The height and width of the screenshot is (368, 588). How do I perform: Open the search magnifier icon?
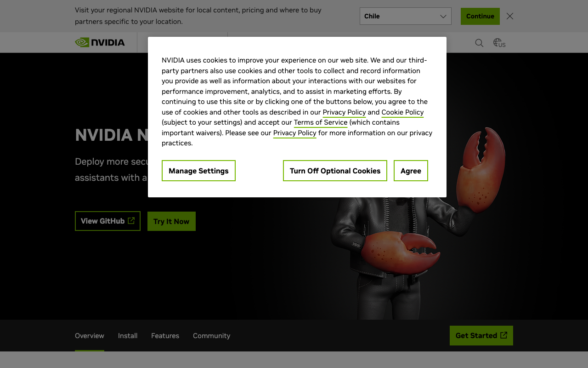pyautogui.click(x=479, y=43)
